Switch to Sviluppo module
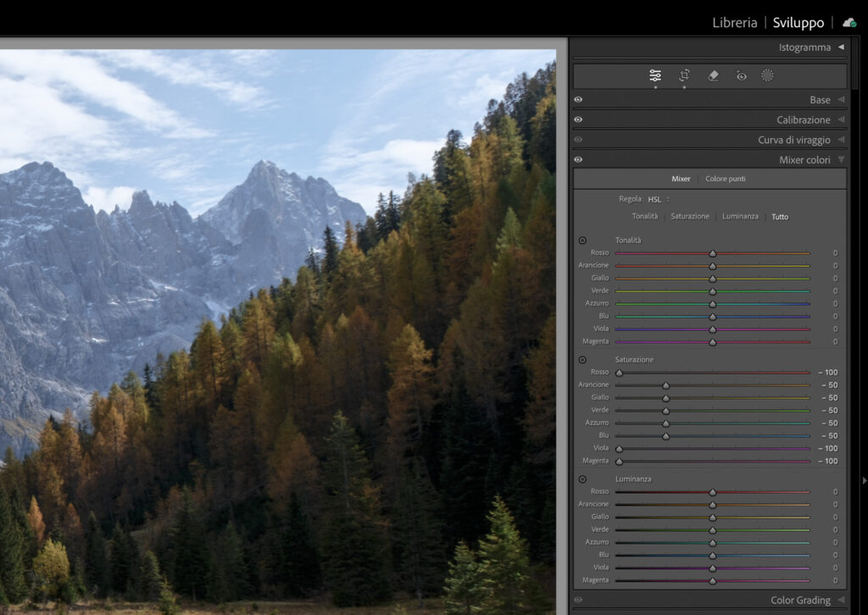This screenshot has width=868, height=615. [x=798, y=23]
